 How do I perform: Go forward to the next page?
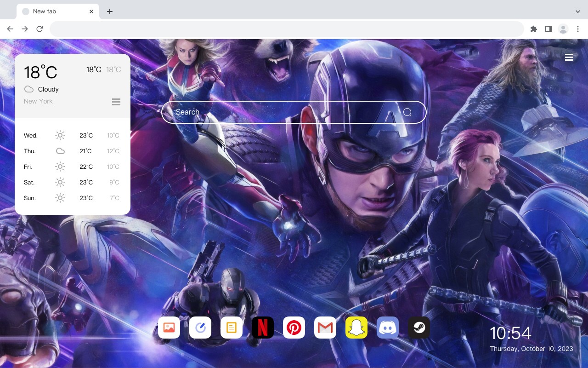click(25, 29)
